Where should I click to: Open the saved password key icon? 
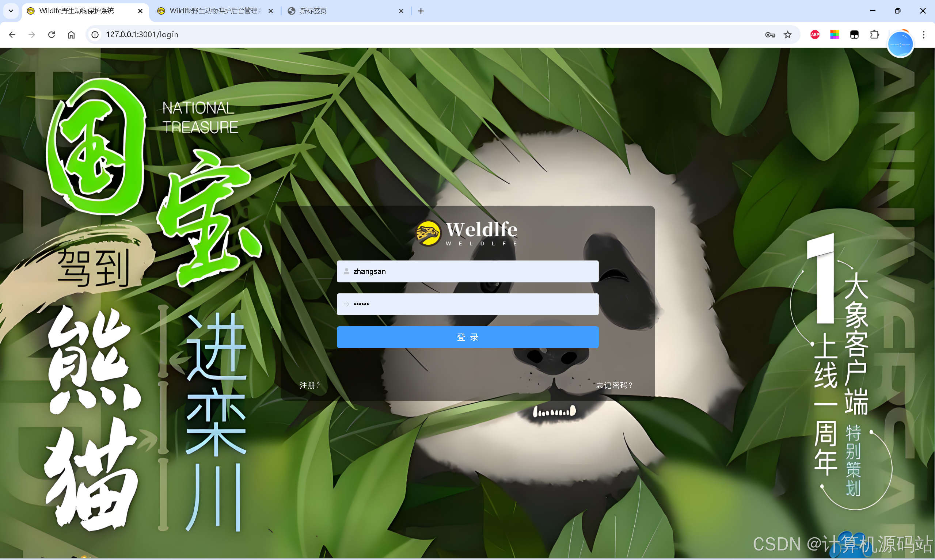coord(770,35)
